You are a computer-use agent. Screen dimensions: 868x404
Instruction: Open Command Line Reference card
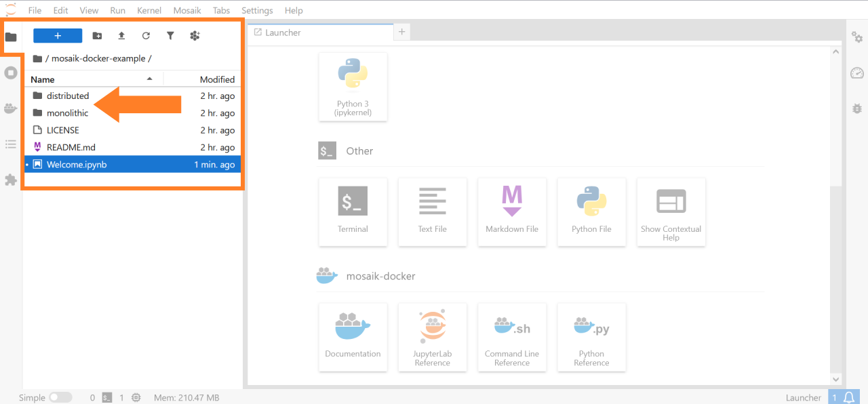(x=512, y=337)
